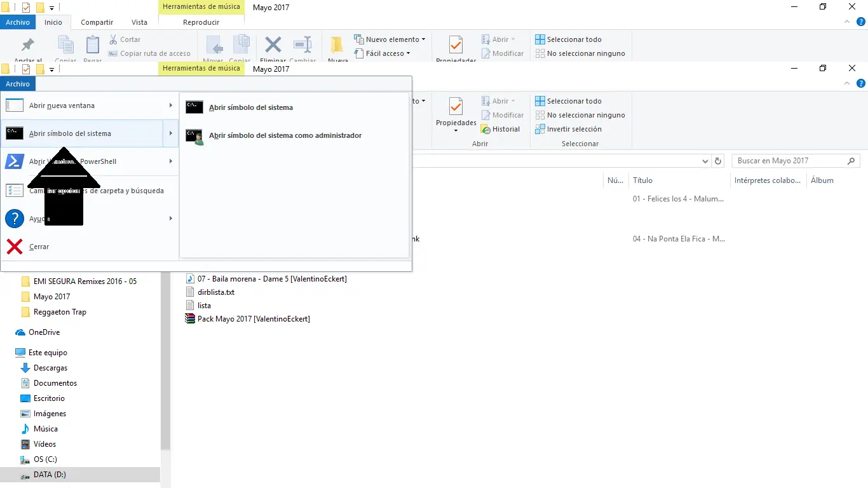Click Invertir selección in front window ribbon
The height and width of the screenshot is (488, 868).
(568, 129)
